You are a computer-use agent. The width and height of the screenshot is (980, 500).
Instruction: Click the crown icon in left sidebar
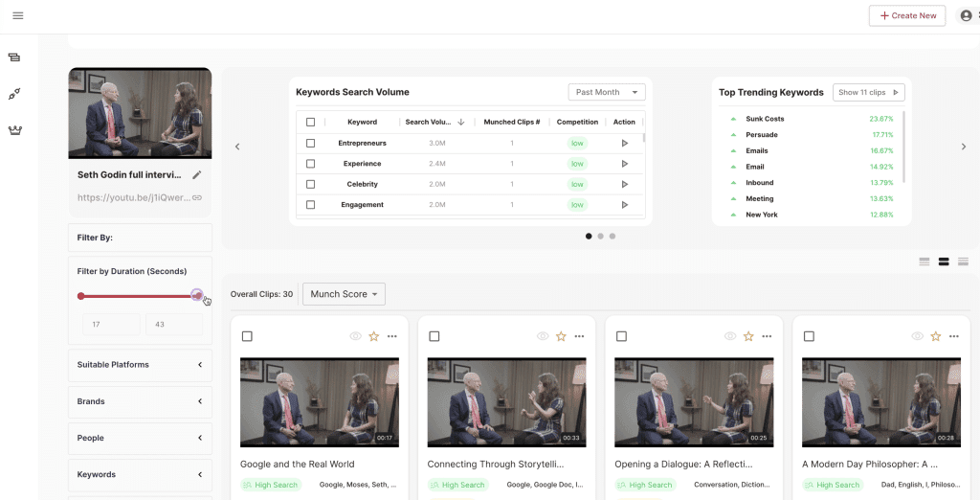coord(15,130)
